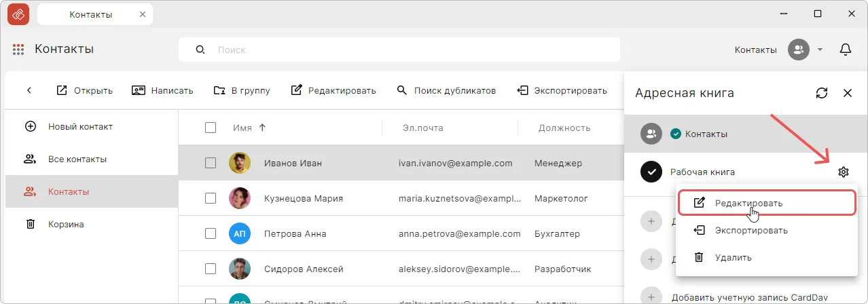Image resolution: width=868 pixels, height=304 pixels.
Task: Click the back arrow in toolbar
Action: click(x=29, y=90)
